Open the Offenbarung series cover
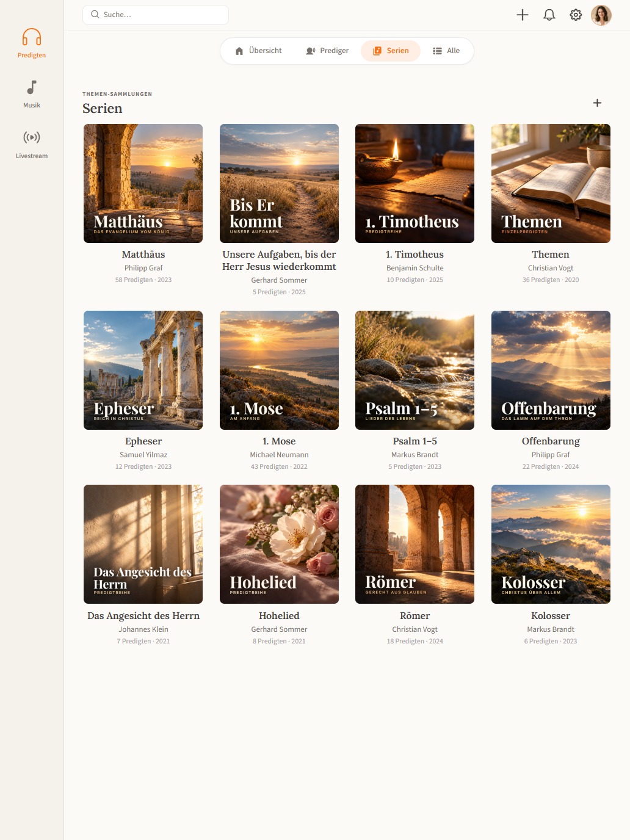Screen dimensions: 630x840 tap(551, 370)
